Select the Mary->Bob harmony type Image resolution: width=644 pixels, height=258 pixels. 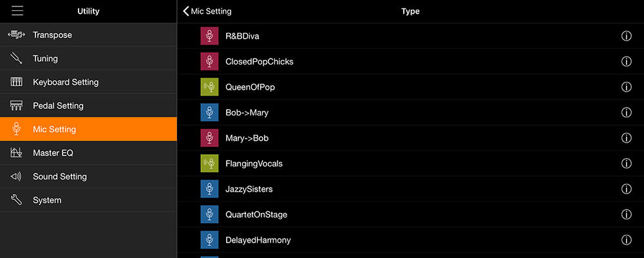(410, 138)
